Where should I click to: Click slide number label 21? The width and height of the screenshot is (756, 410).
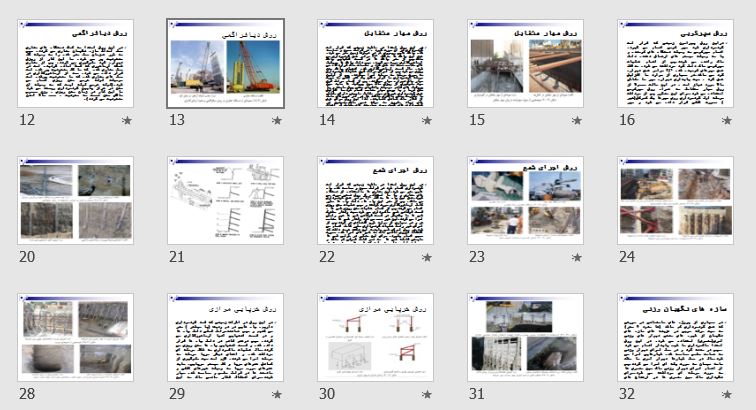pos(177,257)
